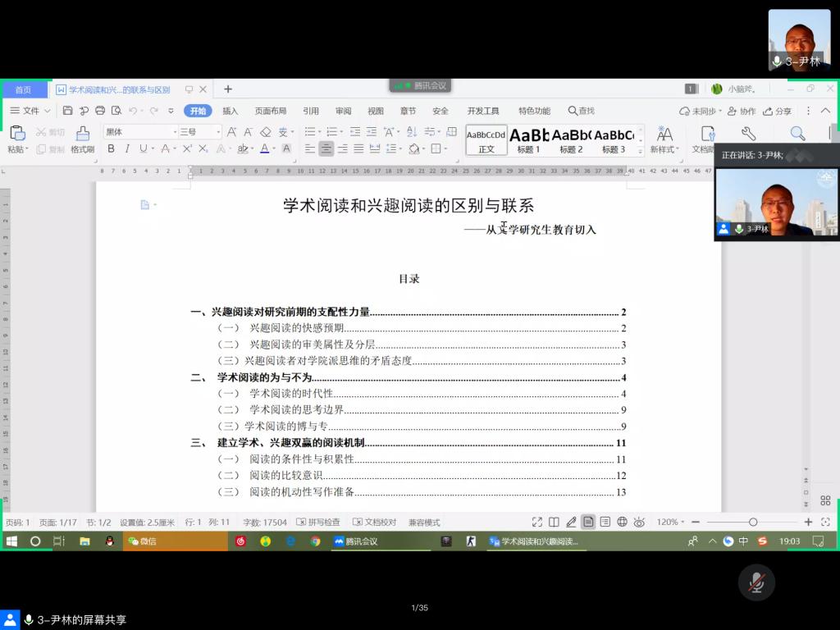The width and height of the screenshot is (840, 630).
Task: Select the Format Painter (格式刷) tool
Action: click(x=83, y=139)
